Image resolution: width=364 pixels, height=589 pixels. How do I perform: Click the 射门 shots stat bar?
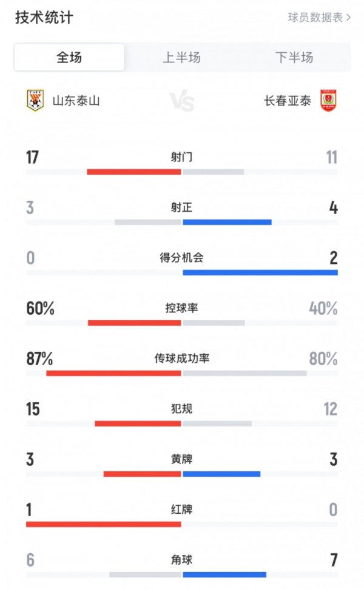point(182,172)
